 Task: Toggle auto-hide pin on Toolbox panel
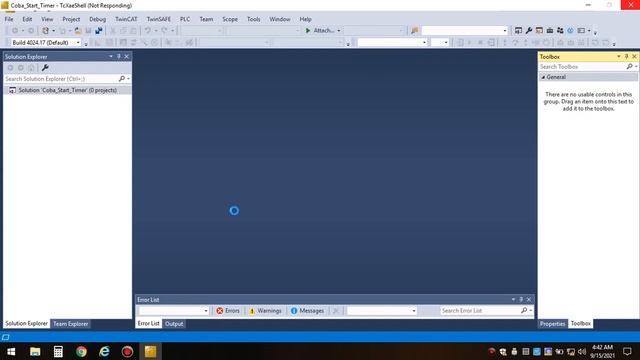(627, 56)
